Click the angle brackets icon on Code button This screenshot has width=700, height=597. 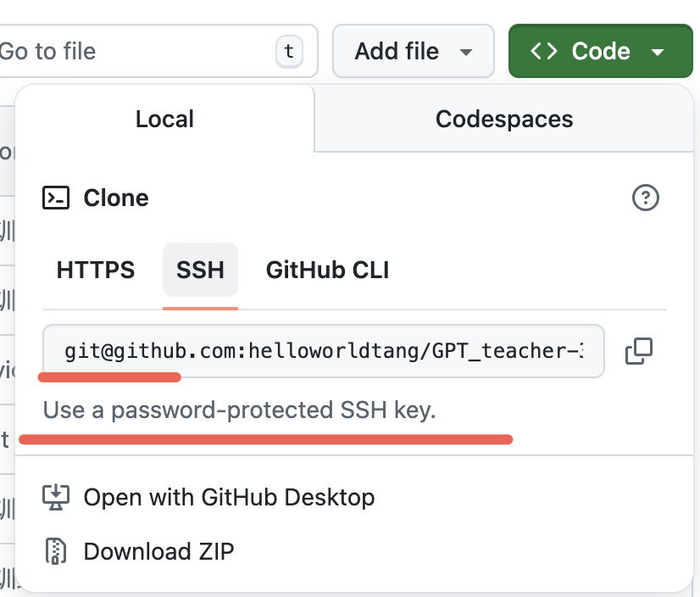click(x=544, y=52)
